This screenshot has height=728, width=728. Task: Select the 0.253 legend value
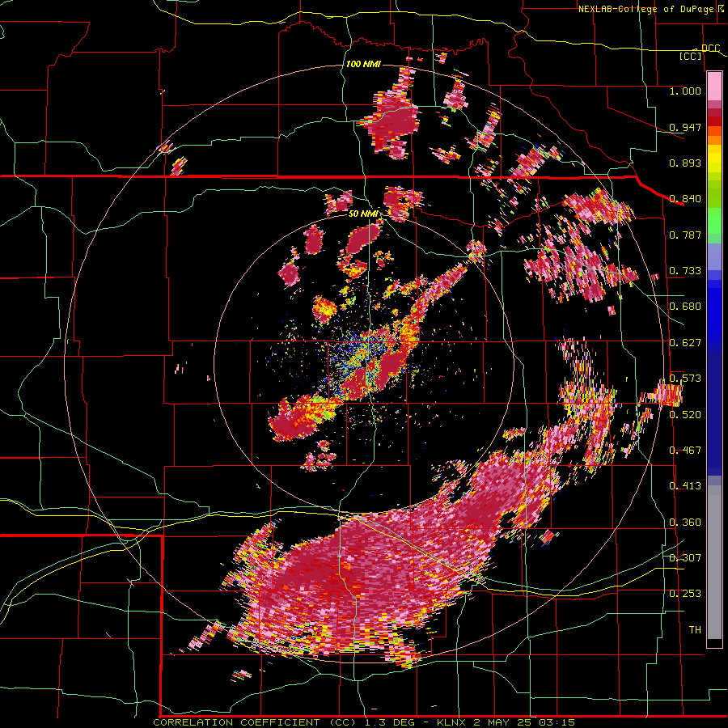[685, 594]
